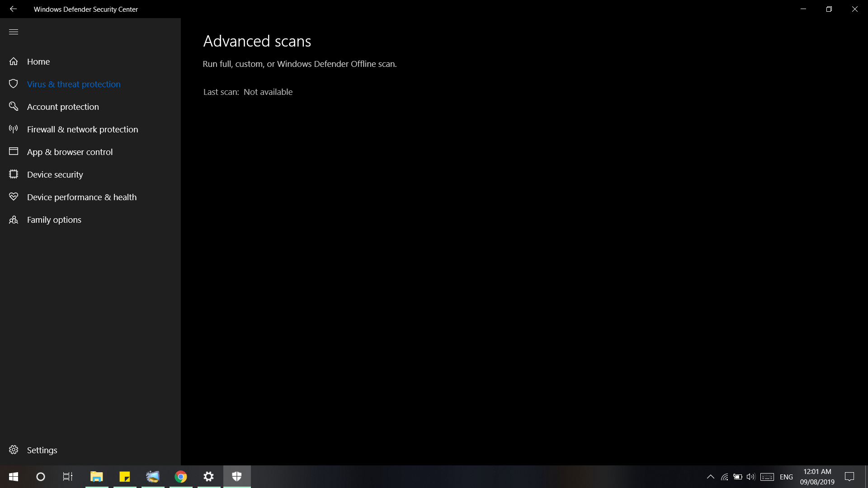Click the 'Last scan: Not available' text
Image resolution: width=868 pixels, height=488 pixels.
click(248, 92)
